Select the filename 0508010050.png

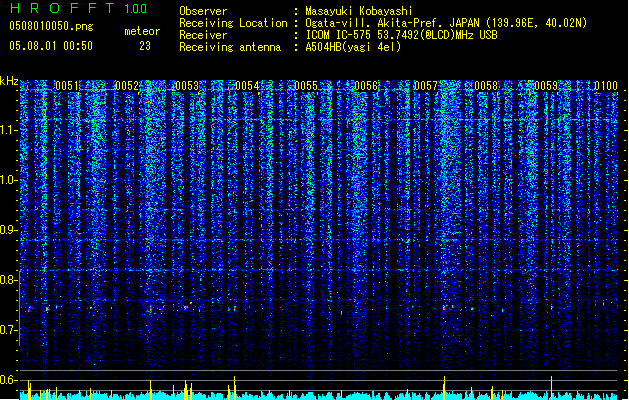(x=51, y=26)
